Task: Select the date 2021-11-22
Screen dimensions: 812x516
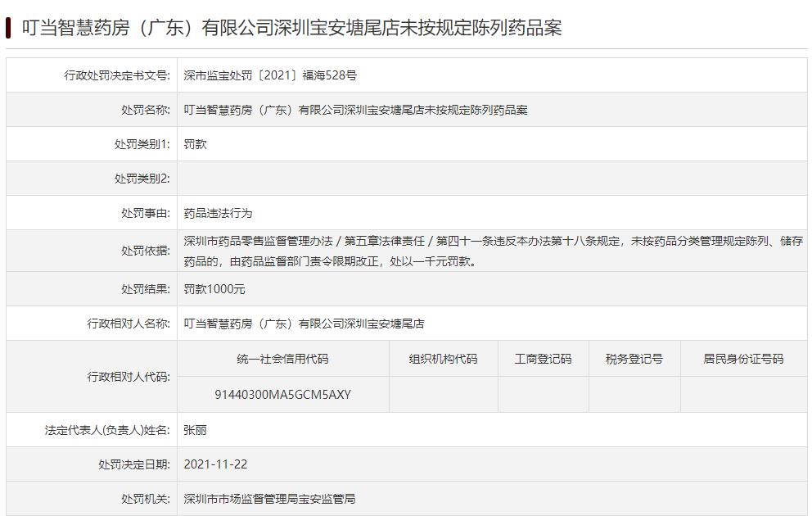Action: pyautogui.click(x=215, y=464)
